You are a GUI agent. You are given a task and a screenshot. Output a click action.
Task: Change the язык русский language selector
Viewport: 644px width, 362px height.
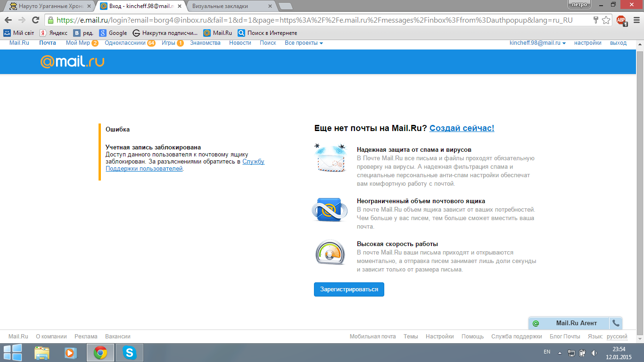click(x=617, y=337)
